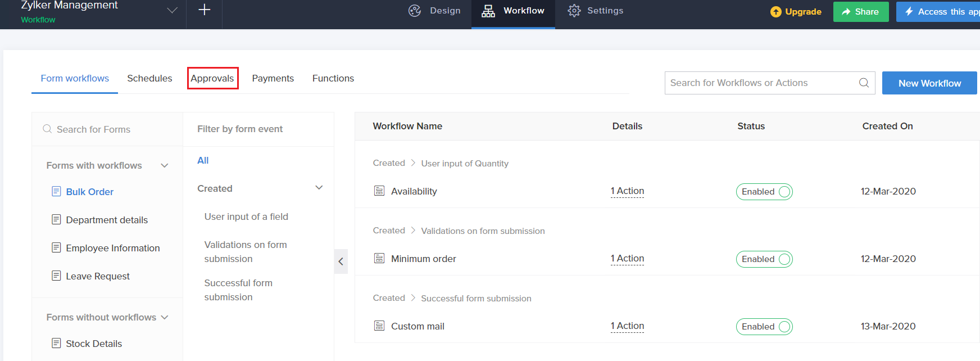Screen dimensions: 980x361
Task: Collapse the side panel with arrow handle
Action: coord(341,261)
